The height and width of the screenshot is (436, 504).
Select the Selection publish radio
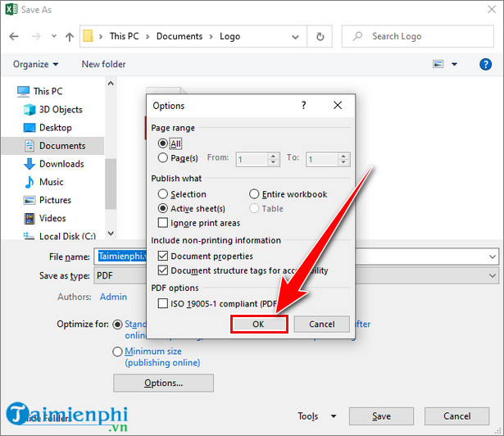pos(162,194)
